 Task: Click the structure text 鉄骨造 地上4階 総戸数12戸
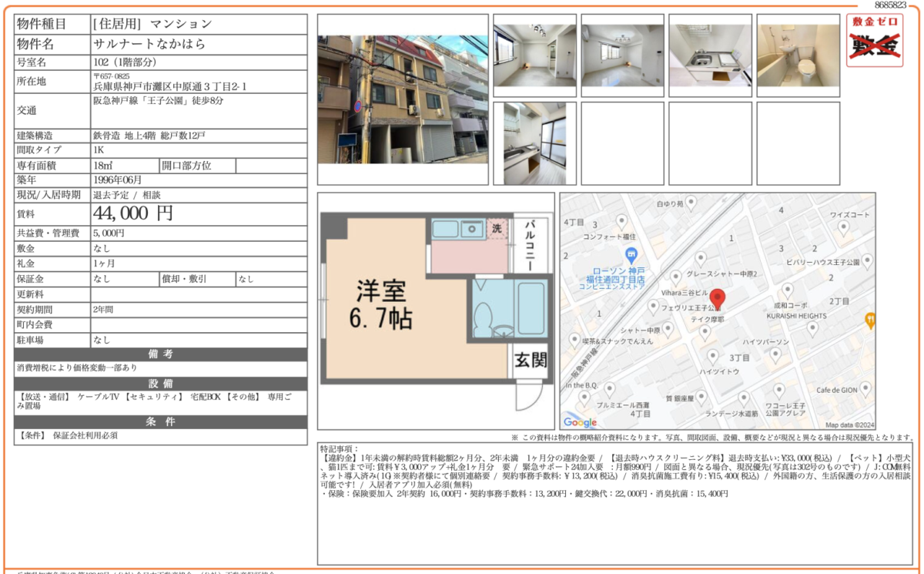(x=149, y=136)
